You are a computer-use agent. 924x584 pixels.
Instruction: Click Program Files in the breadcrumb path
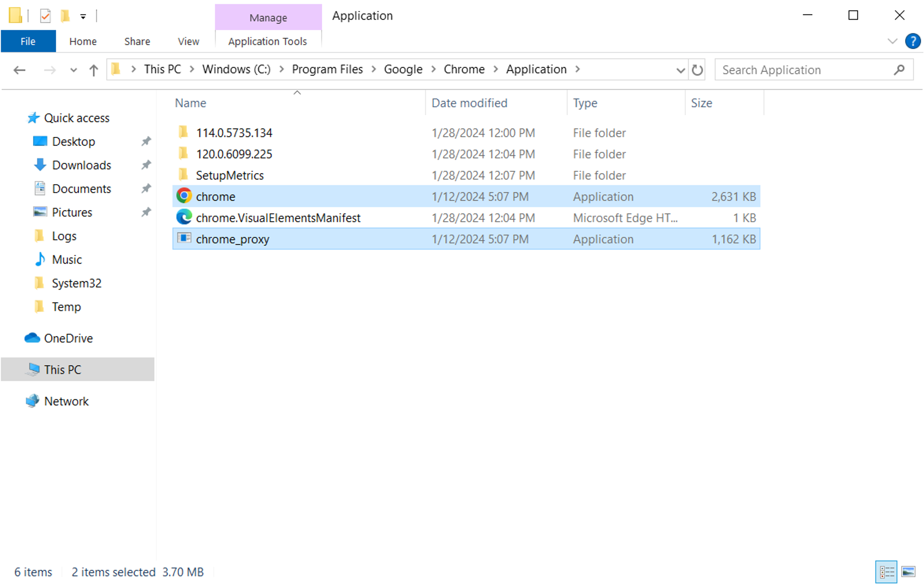tap(327, 69)
